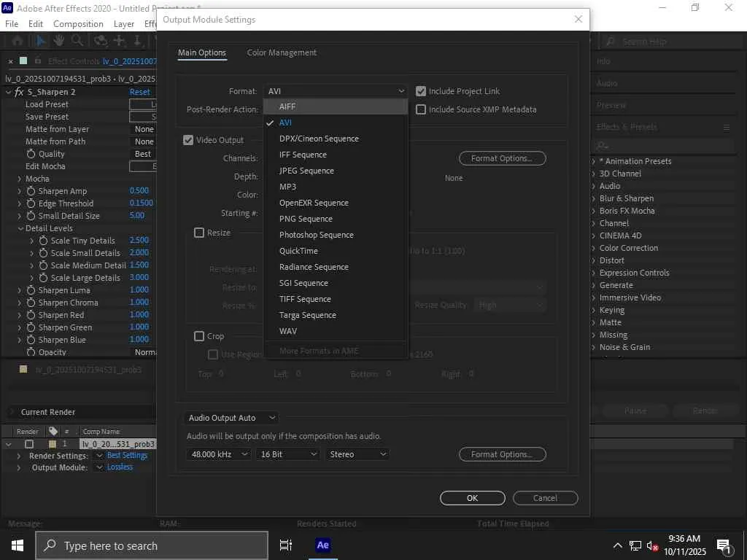This screenshot has height=560, width=747.
Task: Toggle Include Project Link checkbox
Action: click(x=421, y=91)
